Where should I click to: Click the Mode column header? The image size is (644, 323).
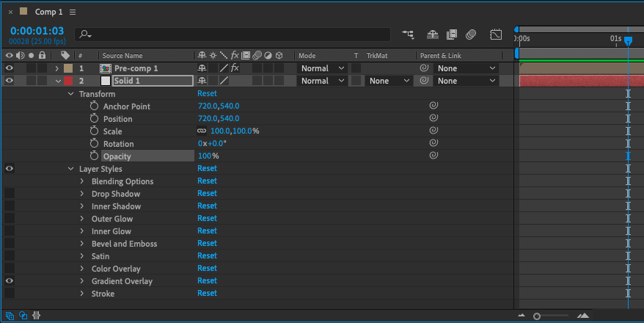(x=307, y=56)
